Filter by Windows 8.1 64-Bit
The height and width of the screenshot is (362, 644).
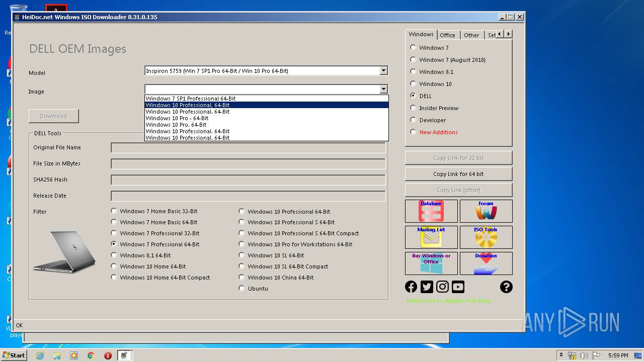point(141,255)
